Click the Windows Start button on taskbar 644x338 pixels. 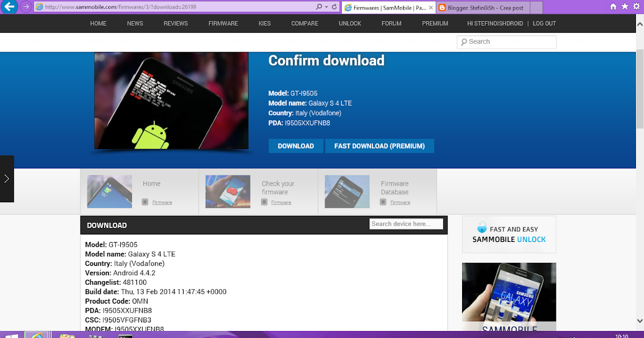12,336
